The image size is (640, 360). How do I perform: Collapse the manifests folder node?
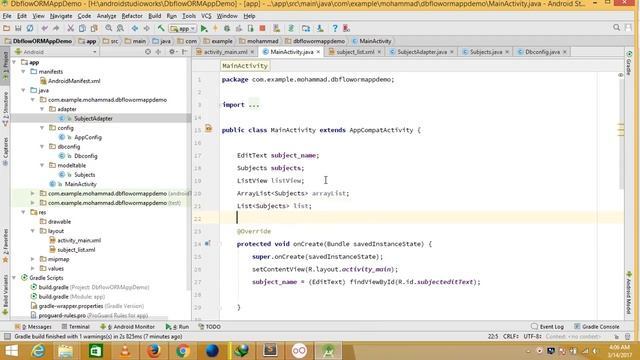tap(23, 71)
